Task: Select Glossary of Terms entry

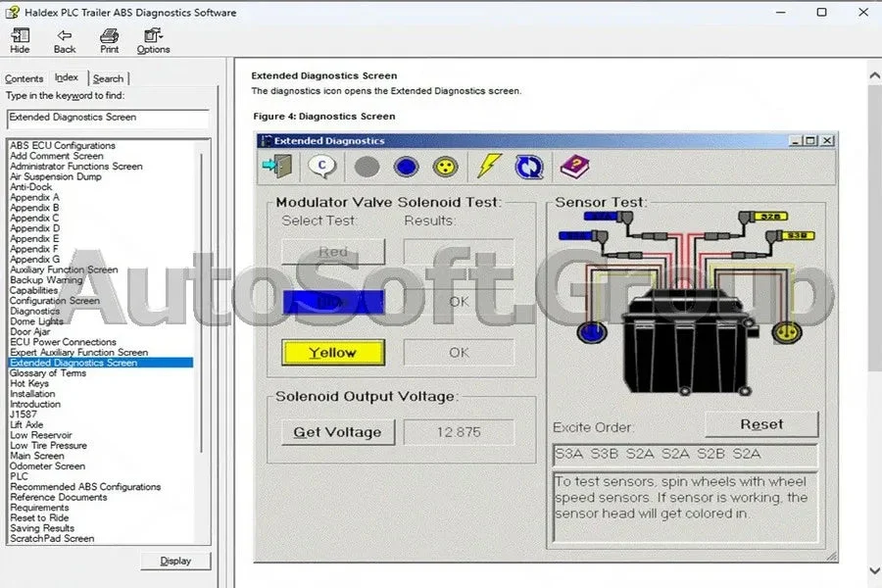Action: [48, 373]
